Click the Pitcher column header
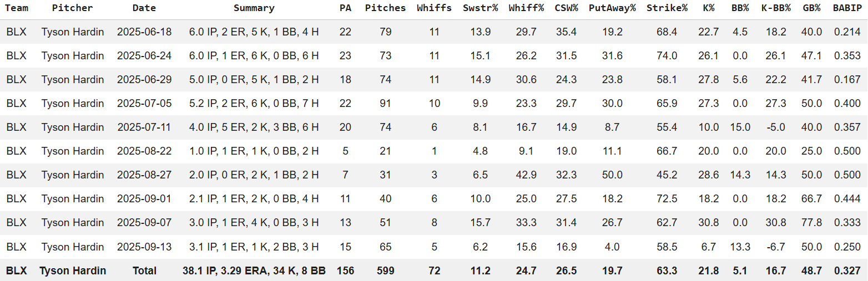Image resolution: width=868 pixels, height=281 pixels. coord(72,8)
